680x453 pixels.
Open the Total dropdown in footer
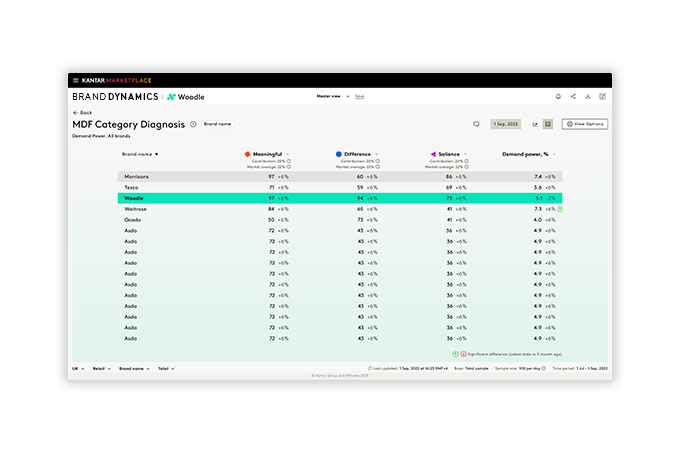coord(165,368)
